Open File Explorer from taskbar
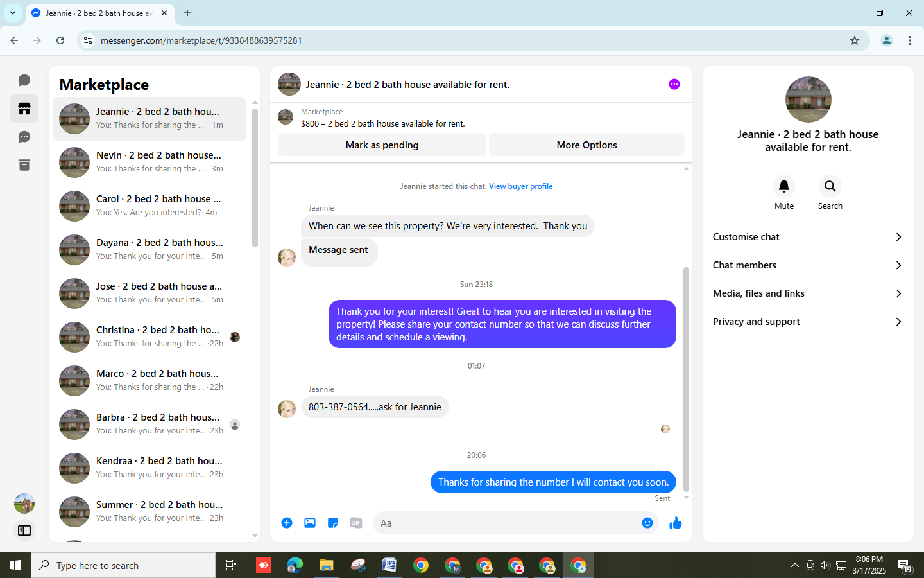The image size is (924, 578). click(x=327, y=565)
